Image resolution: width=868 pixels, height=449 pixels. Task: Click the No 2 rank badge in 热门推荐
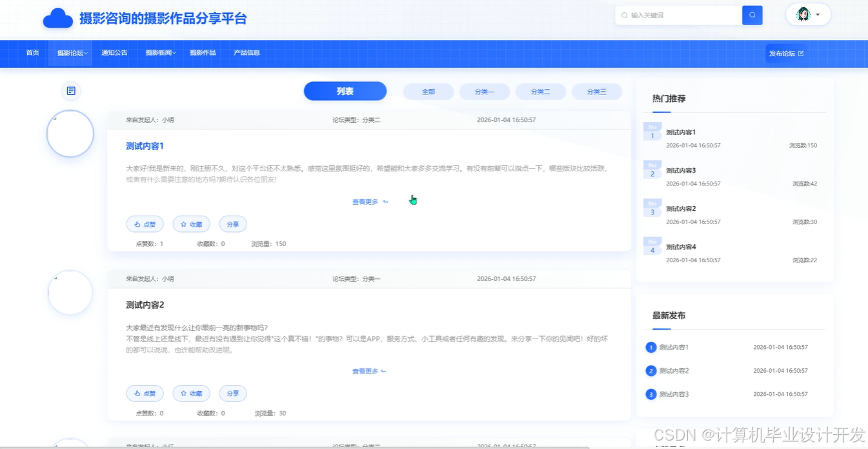coord(652,170)
